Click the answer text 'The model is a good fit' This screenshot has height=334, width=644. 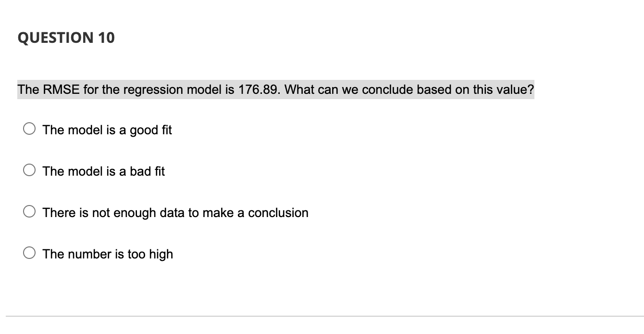coord(107,130)
